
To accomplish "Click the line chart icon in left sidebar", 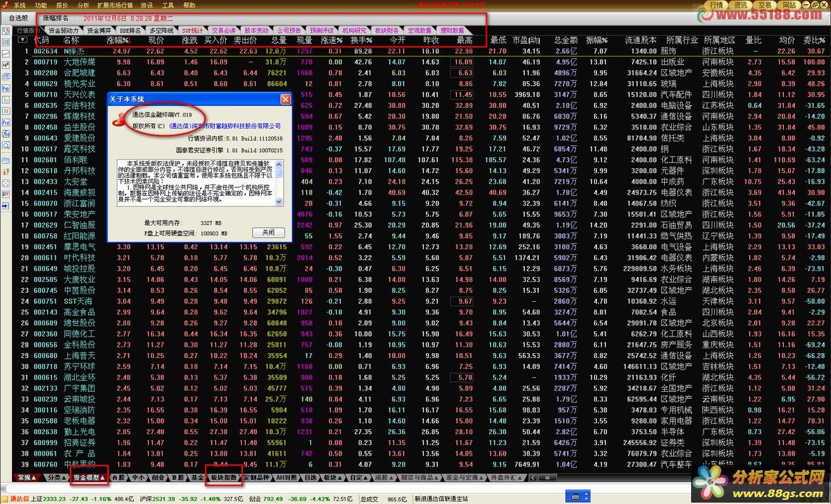I will (x=6, y=55).
